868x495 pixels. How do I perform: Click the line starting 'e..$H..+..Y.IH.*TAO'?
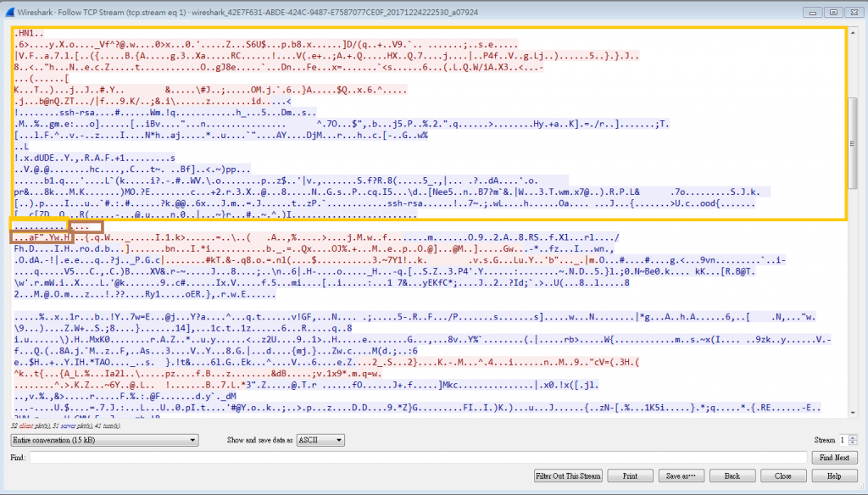coord(326,362)
